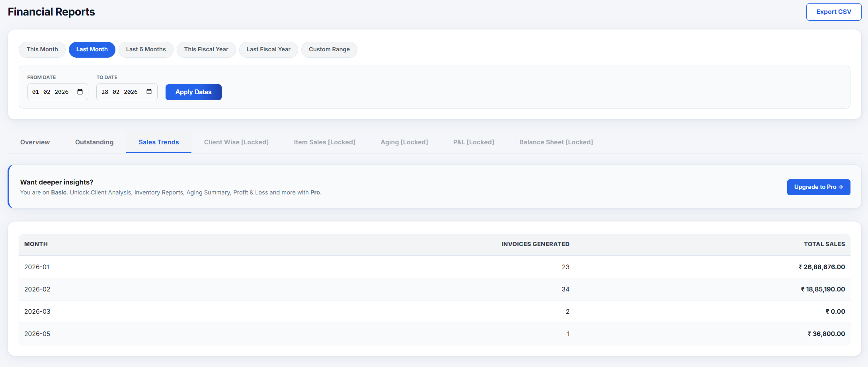868x367 pixels.
Task: Click the Invoices Generated column header
Action: pos(535,244)
